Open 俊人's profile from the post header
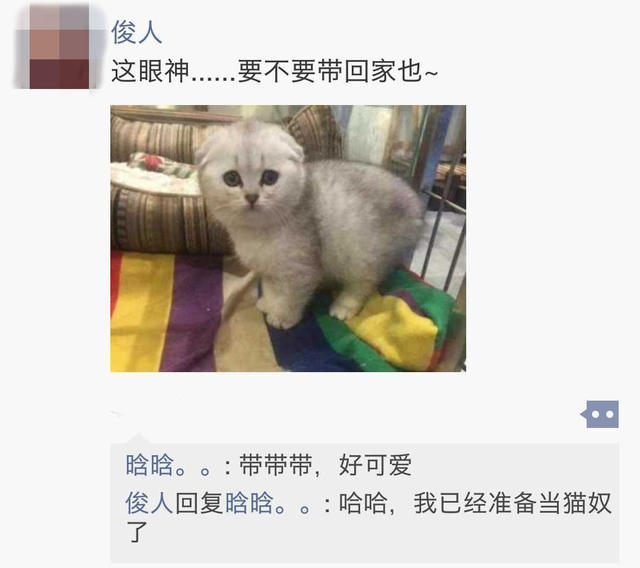The image size is (640, 568). click(137, 32)
